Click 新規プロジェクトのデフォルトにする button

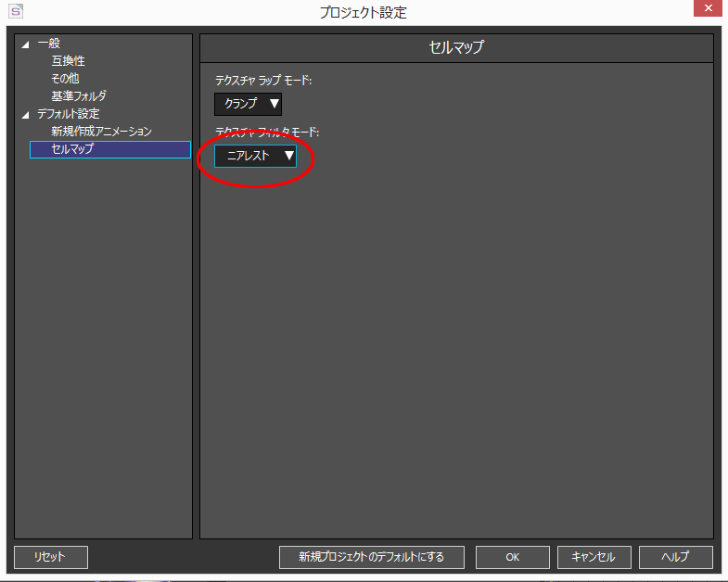372,557
